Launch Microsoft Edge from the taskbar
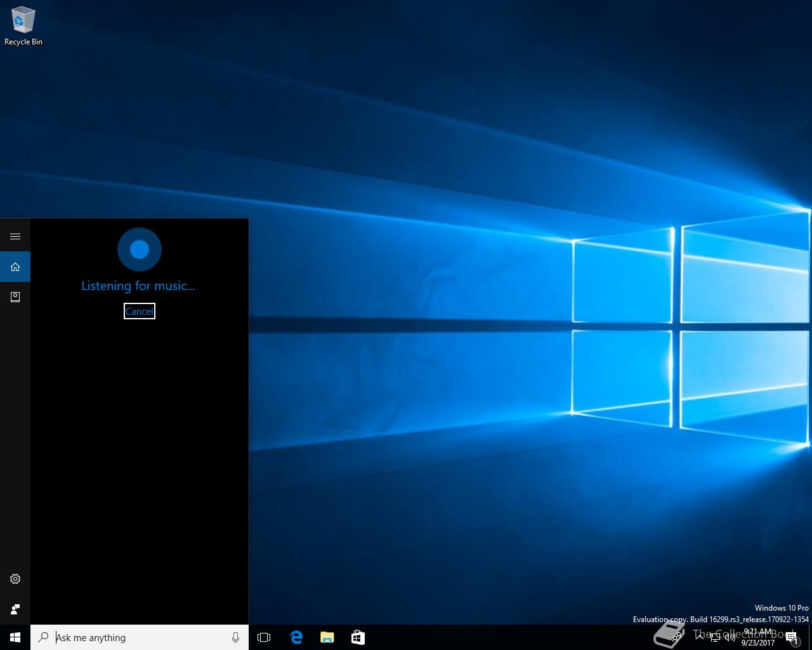Image resolution: width=812 pixels, height=650 pixels. tap(296, 637)
